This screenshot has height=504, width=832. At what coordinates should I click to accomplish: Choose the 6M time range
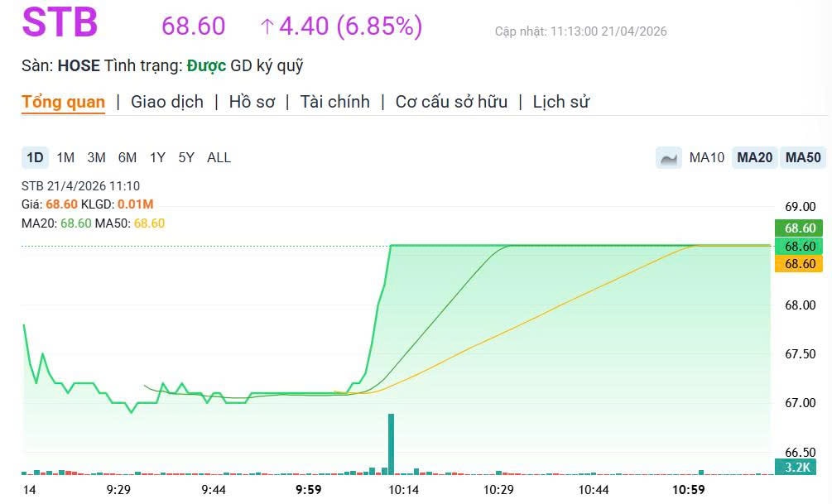[127, 157]
